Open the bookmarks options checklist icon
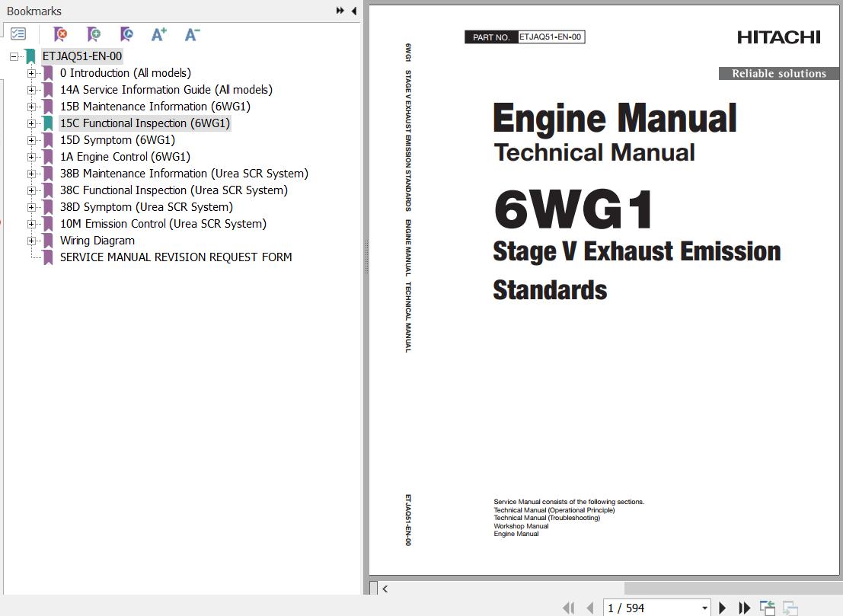843x616 pixels. [x=18, y=34]
